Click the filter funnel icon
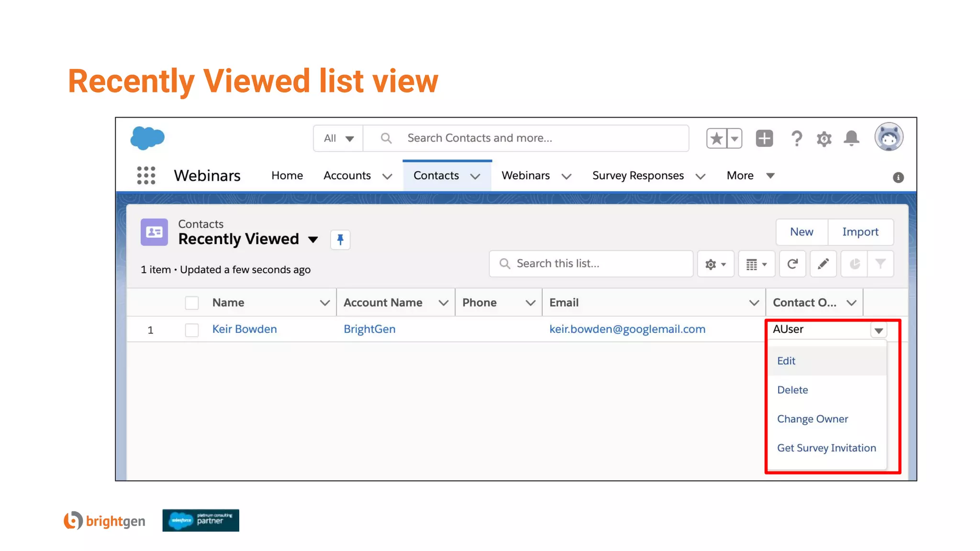 pos(880,264)
